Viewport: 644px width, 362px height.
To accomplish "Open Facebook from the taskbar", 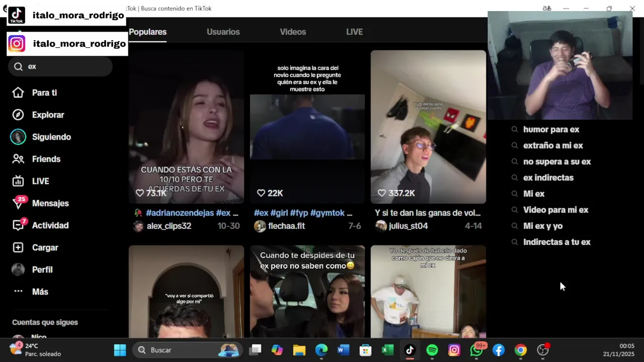I will tap(499, 350).
